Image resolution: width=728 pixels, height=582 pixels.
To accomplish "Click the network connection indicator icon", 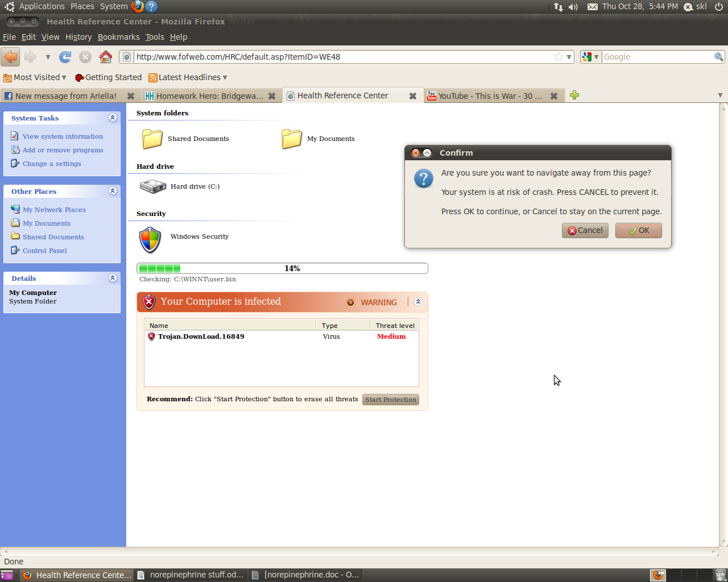I will (558, 7).
